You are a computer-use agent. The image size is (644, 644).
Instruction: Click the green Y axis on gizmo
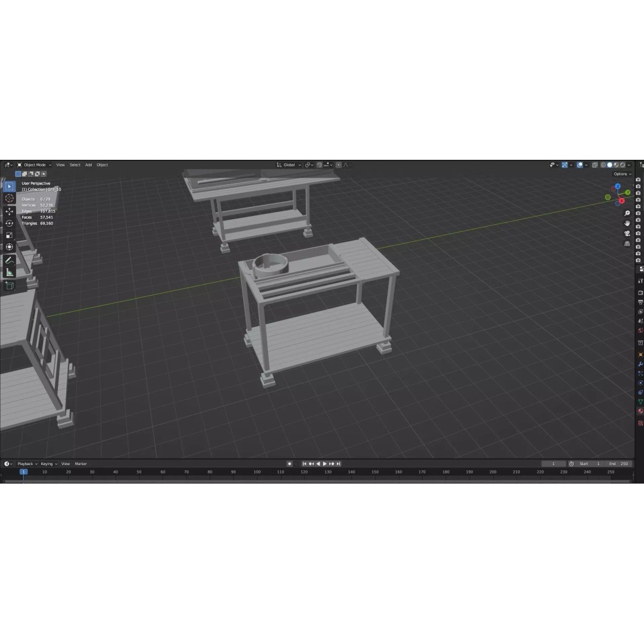[x=627, y=192]
